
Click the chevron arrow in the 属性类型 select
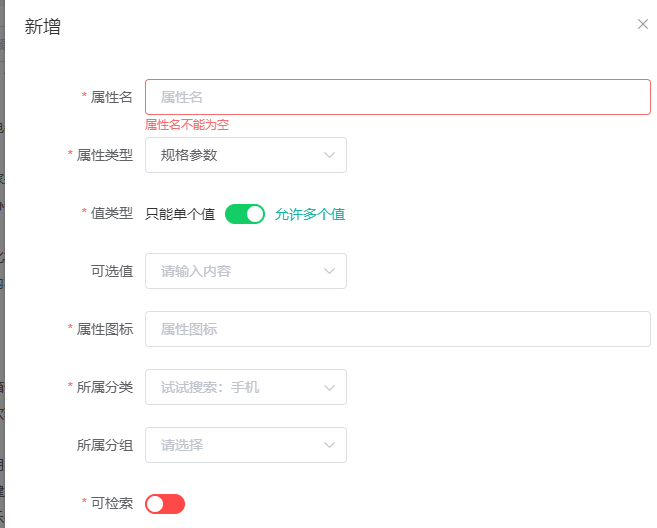[329, 155]
